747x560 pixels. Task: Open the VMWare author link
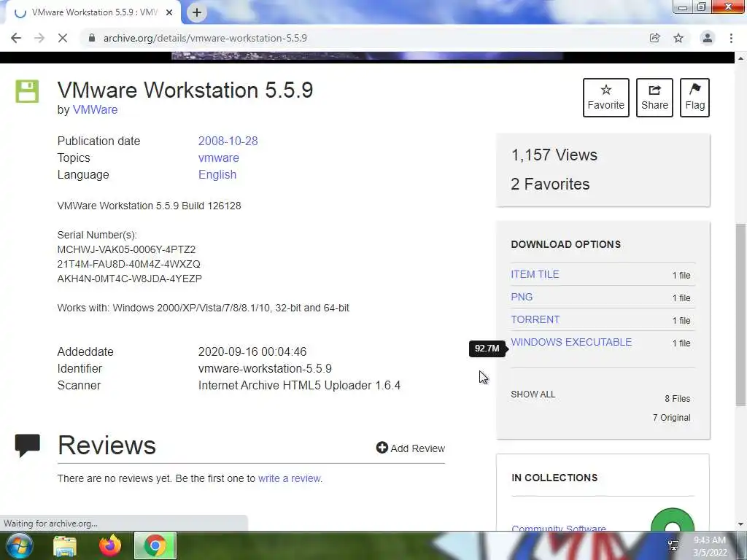(95, 109)
